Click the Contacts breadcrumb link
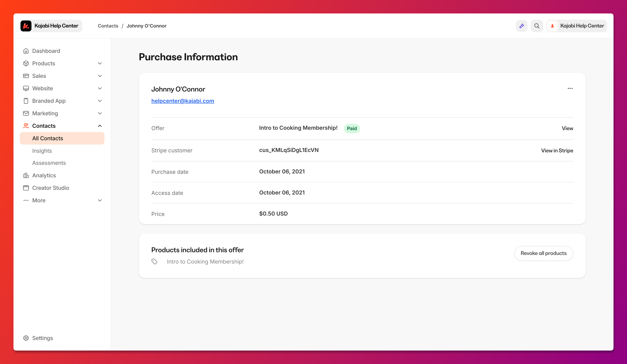627x364 pixels. tap(108, 26)
